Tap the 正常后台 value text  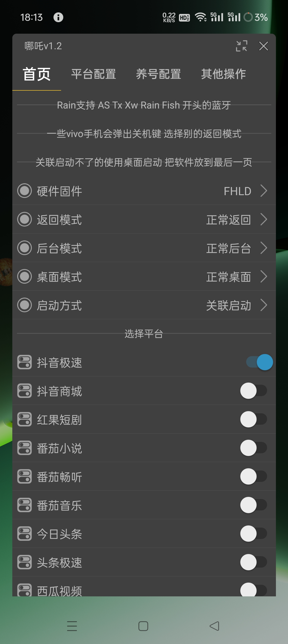coord(228,248)
